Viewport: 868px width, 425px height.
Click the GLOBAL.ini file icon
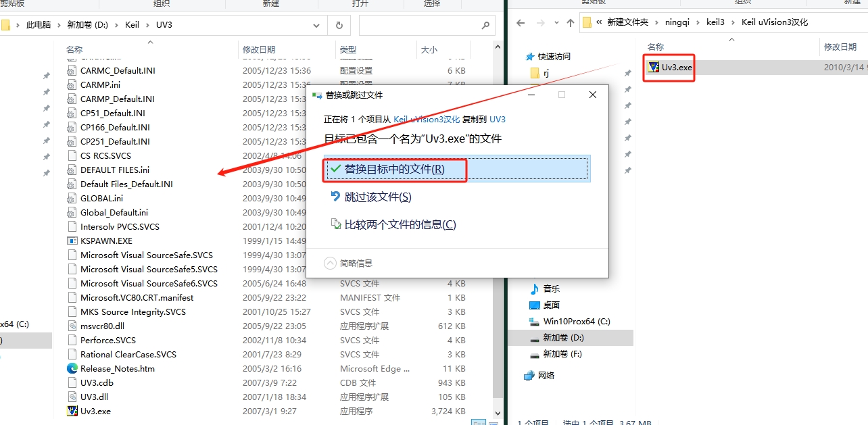(x=72, y=198)
